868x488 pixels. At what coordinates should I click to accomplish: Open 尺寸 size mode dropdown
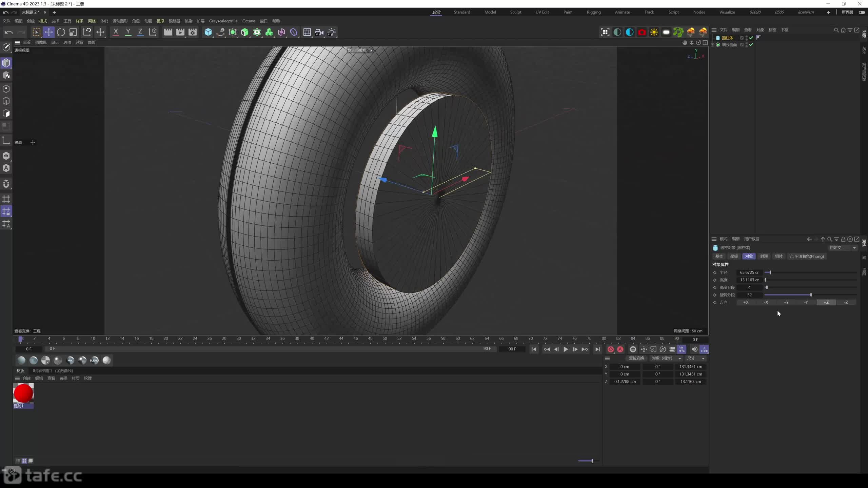click(695, 358)
